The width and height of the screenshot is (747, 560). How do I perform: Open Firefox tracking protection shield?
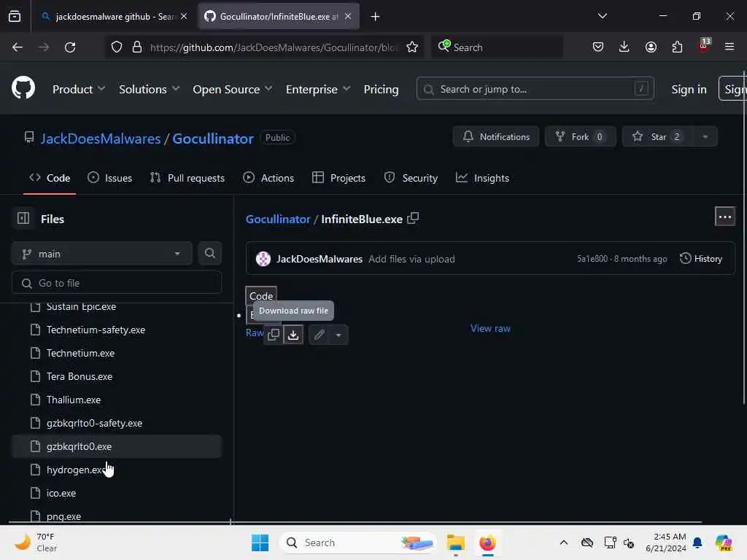tap(116, 47)
